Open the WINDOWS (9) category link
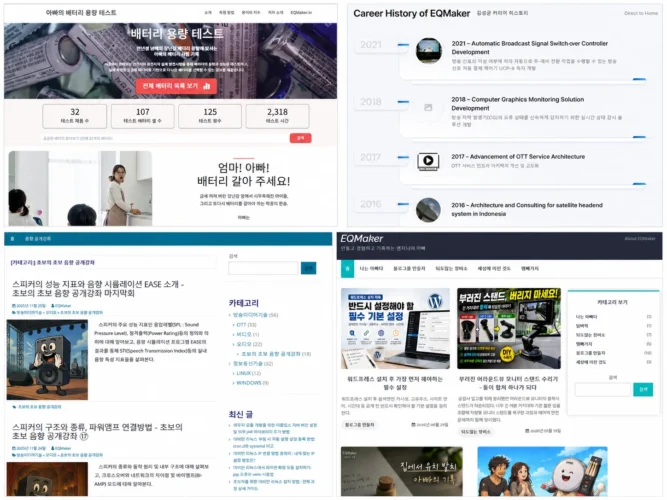This screenshot has width=667, height=500. tap(252, 383)
